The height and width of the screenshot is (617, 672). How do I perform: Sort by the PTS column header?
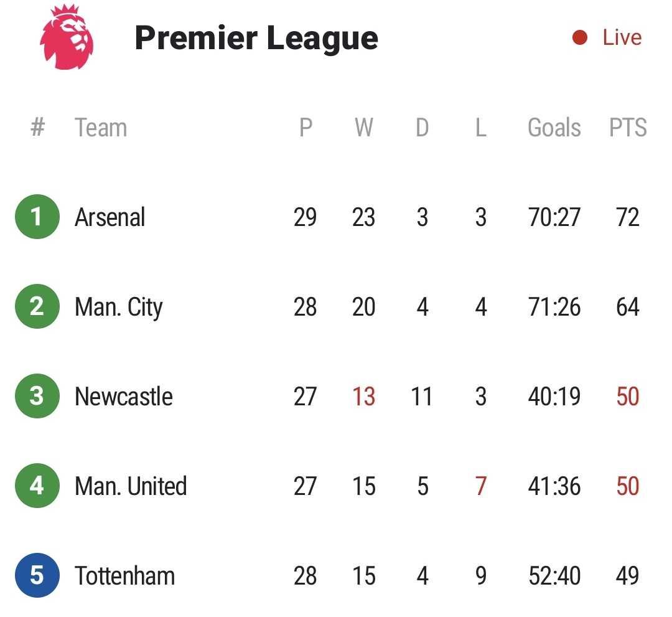coord(628,128)
